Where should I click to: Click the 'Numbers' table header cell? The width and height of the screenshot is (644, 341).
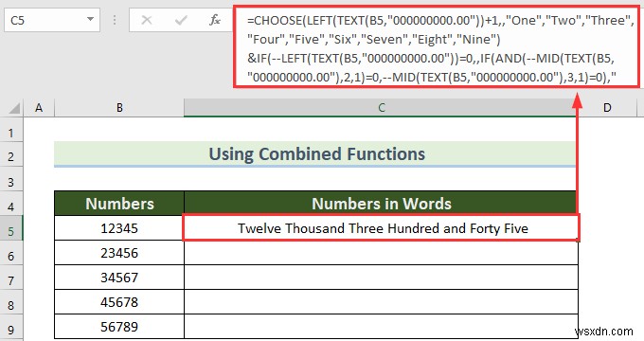[119, 204]
